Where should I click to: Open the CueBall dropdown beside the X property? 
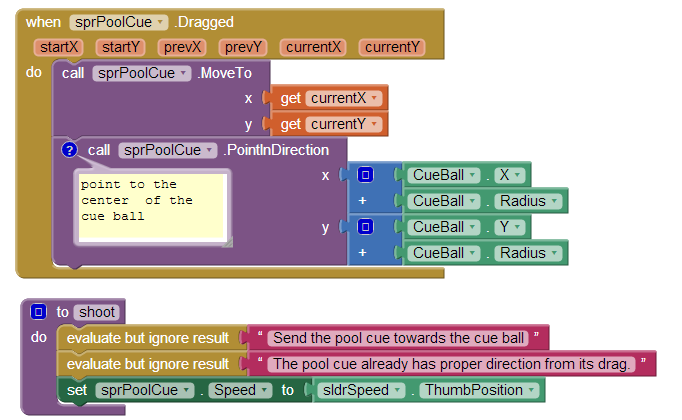[444, 175]
